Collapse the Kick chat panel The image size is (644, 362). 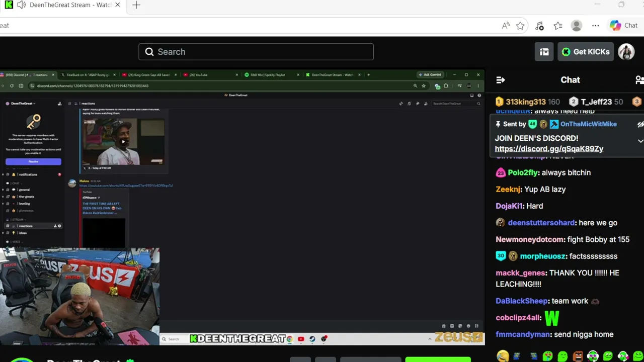pyautogui.click(x=500, y=80)
